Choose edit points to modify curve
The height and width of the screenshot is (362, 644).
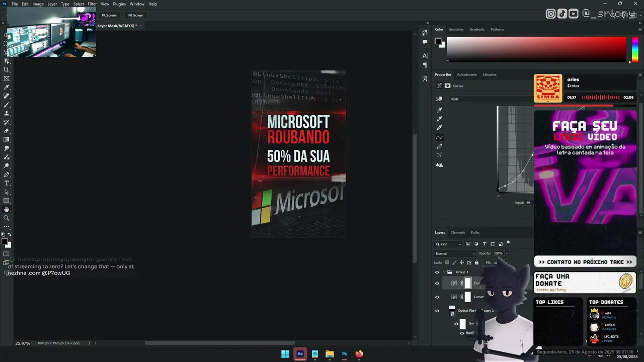439,137
